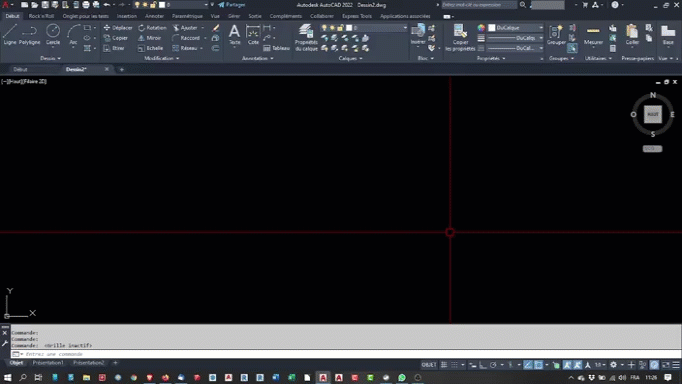Click the save icon in quick access toolbar
The image size is (682, 384).
point(45,5)
